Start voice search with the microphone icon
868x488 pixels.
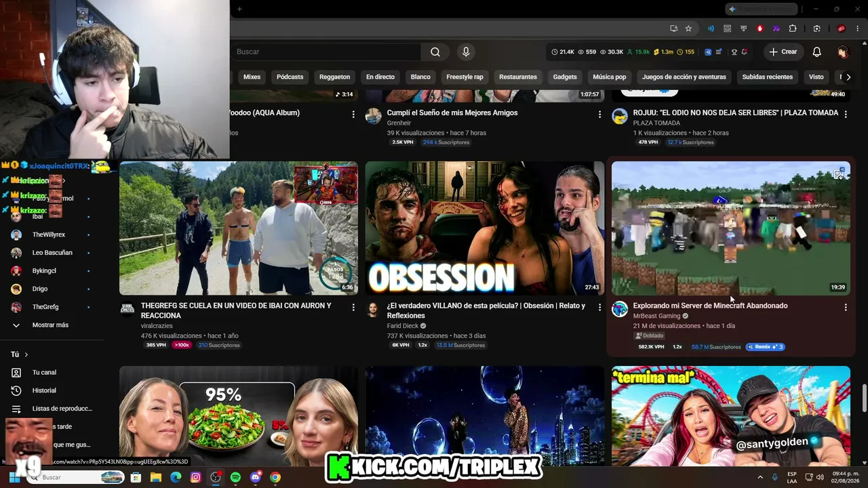point(466,52)
